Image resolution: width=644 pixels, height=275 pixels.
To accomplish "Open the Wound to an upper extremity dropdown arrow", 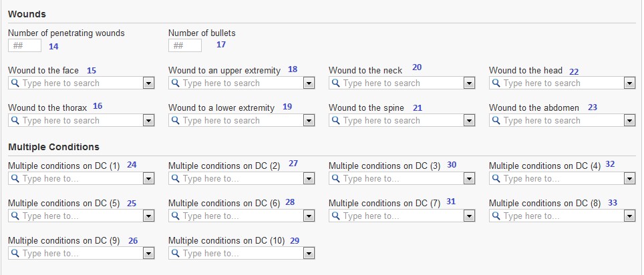I will tap(309, 83).
